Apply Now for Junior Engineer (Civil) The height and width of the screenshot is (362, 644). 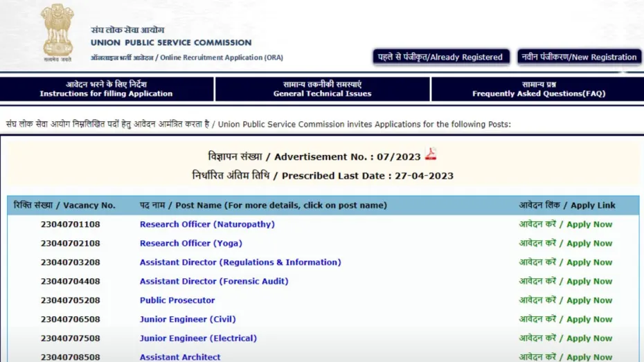click(x=566, y=320)
